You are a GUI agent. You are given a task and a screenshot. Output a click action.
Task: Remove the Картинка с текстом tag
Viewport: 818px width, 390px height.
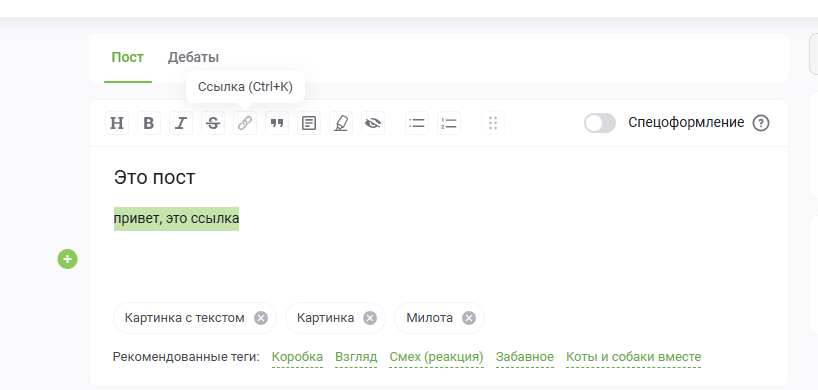(x=261, y=318)
